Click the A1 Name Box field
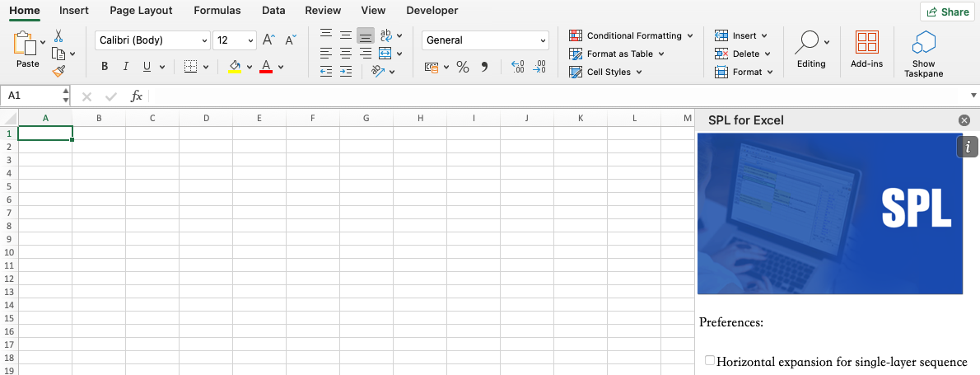980x375 pixels. [x=35, y=96]
